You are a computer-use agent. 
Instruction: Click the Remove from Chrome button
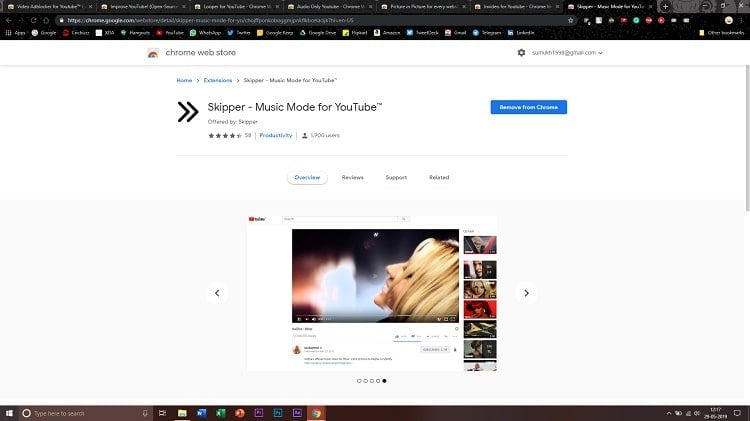point(529,107)
